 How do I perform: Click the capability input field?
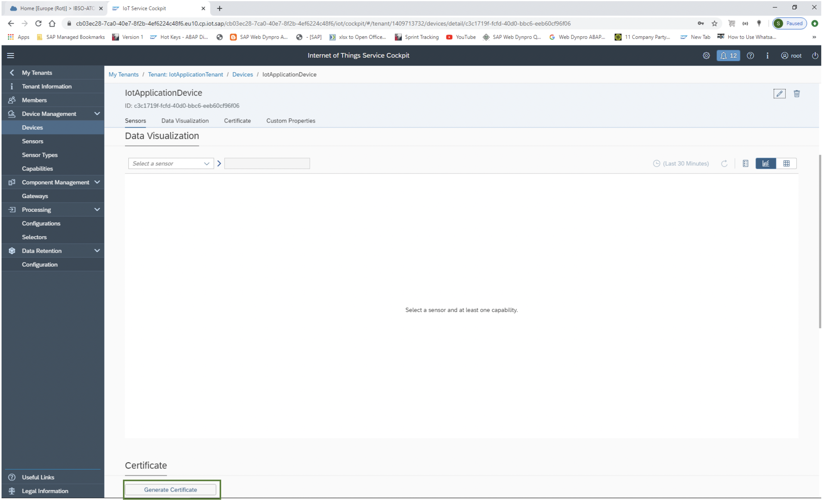pyautogui.click(x=267, y=163)
